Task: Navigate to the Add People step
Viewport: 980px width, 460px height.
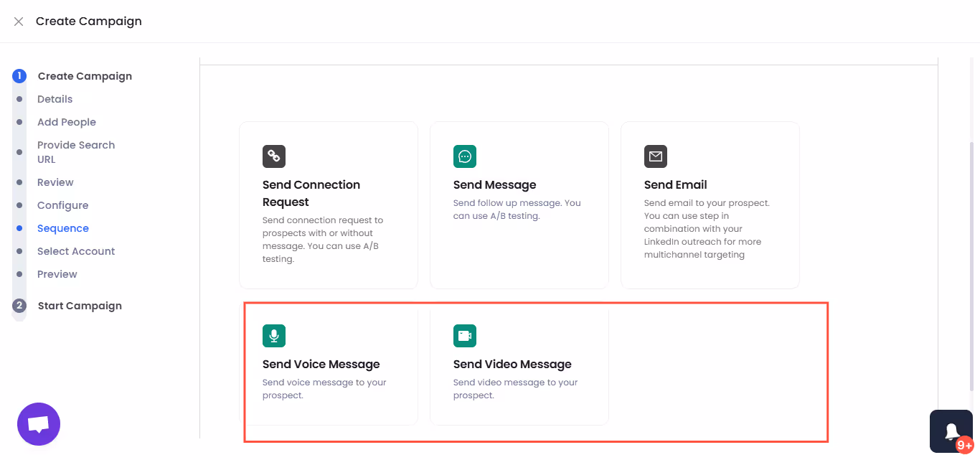Action: pyautogui.click(x=67, y=121)
